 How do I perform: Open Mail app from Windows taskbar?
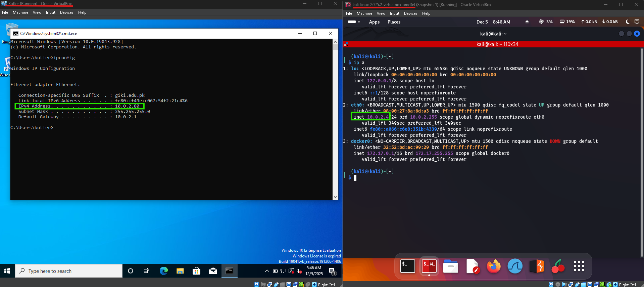[x=213, y=271]
